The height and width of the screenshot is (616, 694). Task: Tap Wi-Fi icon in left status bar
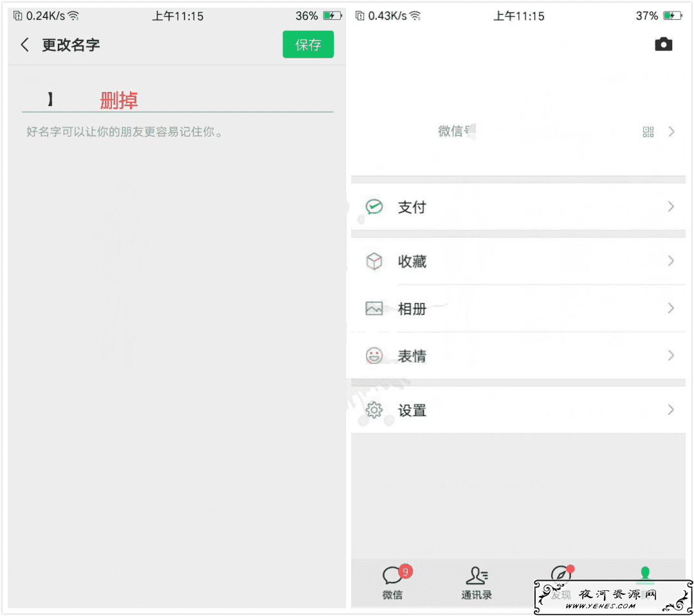(x=73, y=16)
